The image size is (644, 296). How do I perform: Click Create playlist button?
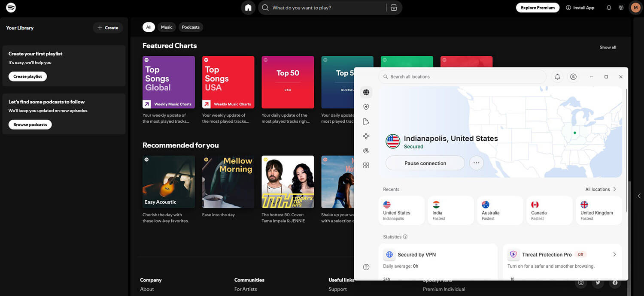[x=27, y=76]
